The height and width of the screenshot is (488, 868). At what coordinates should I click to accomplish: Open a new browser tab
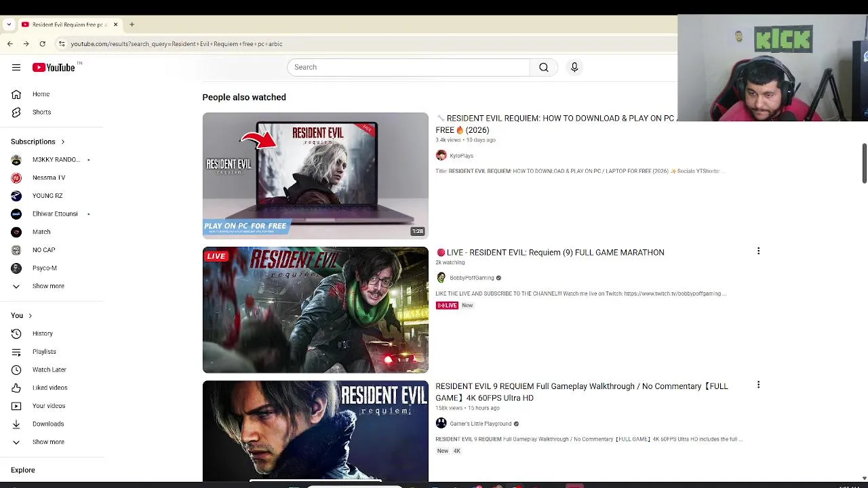click(x=132, y=24)
